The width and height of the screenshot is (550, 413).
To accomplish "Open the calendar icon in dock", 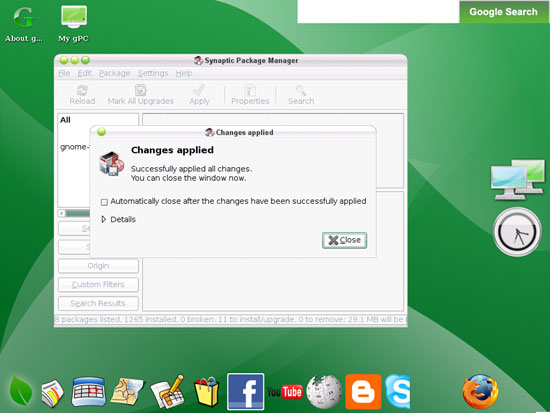I will click(88, 391).
